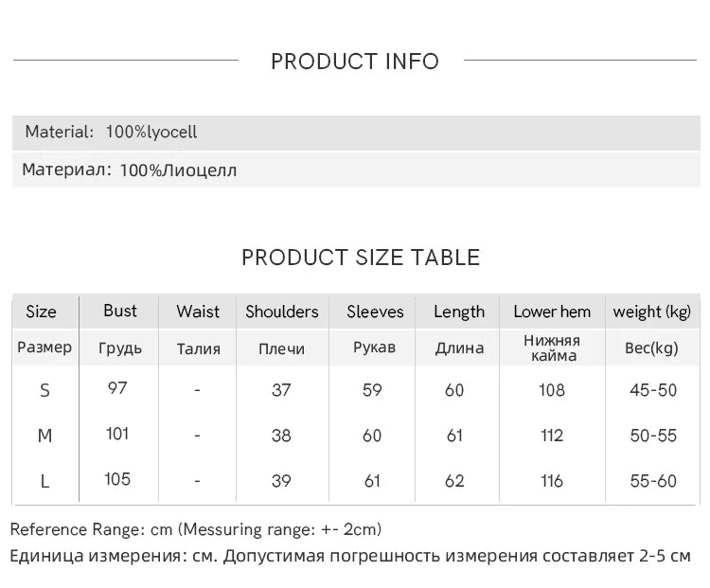Viewport: 710px width, 588px height.
Task: Click the Waist column header
Action: point(198,312)
